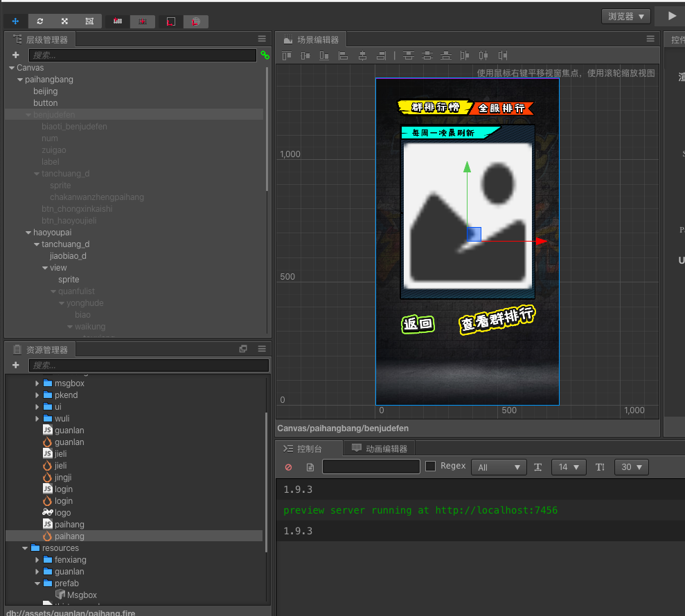Open the assets panel menu icon

tap(262, 349)
